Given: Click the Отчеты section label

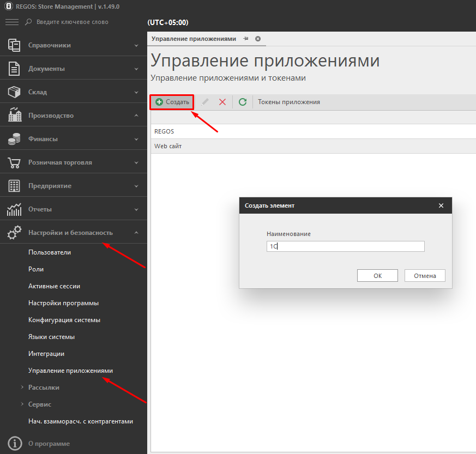Looking at the screenshot, I should tap(40, 209).
